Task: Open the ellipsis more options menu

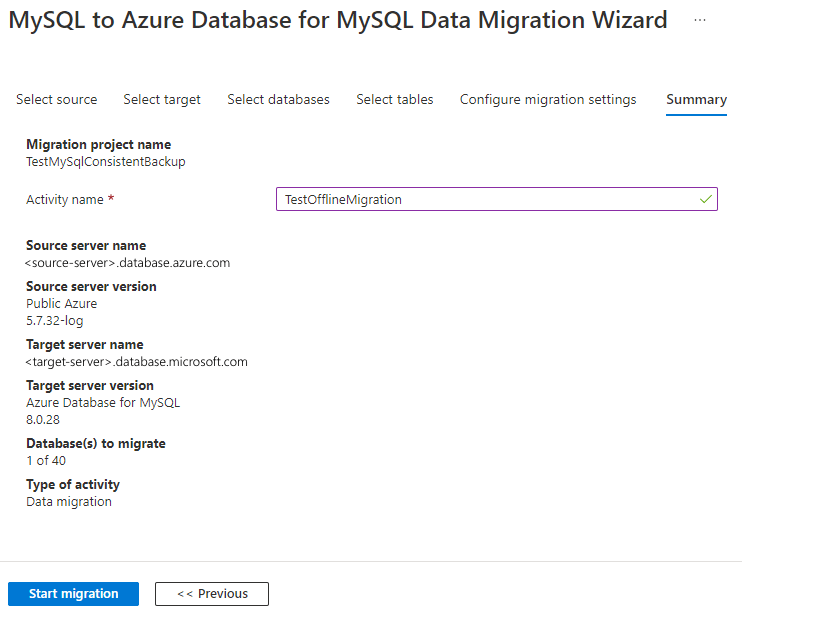Action: pyautogui.click(x=700, y=20)
